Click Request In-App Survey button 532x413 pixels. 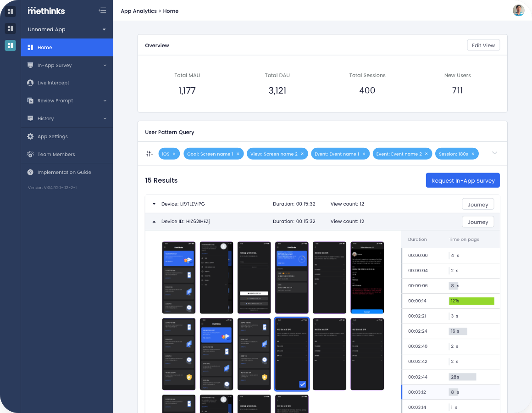(463, 180)
